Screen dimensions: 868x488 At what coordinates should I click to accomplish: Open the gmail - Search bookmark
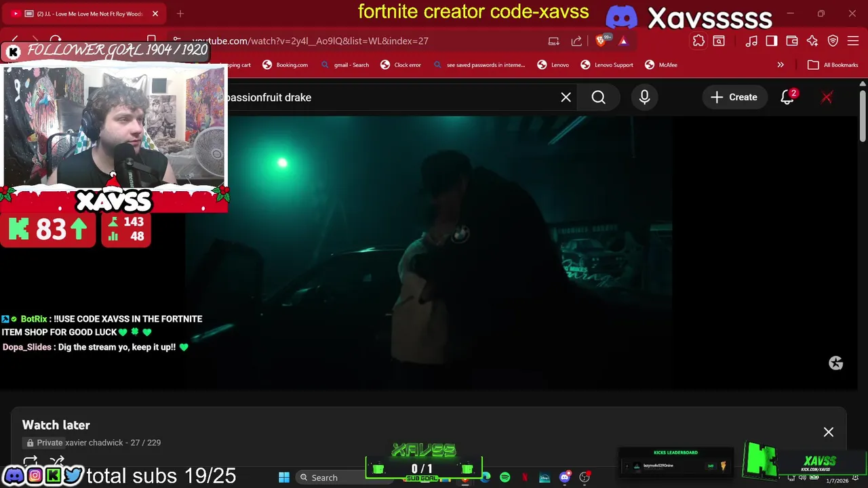tap(344, 65)
